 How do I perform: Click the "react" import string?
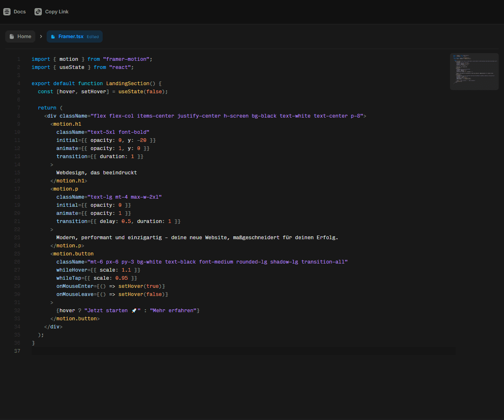[120, 67]
